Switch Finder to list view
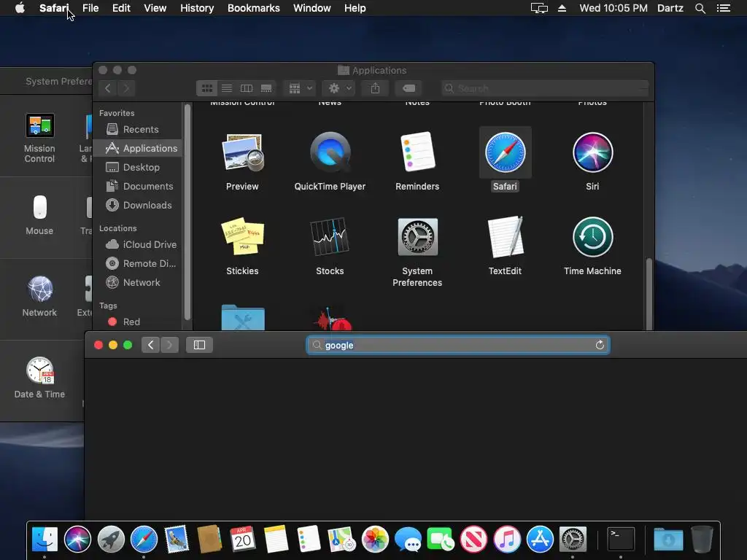 click(x=227, y=88)
